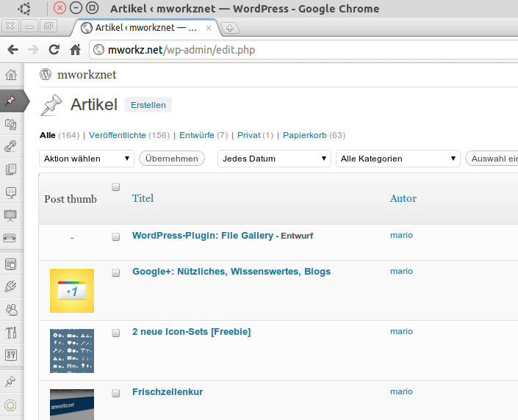Open the Pages icon in sidebar
Viewport: 518px width, 420px height.
[x=11, y=170]
